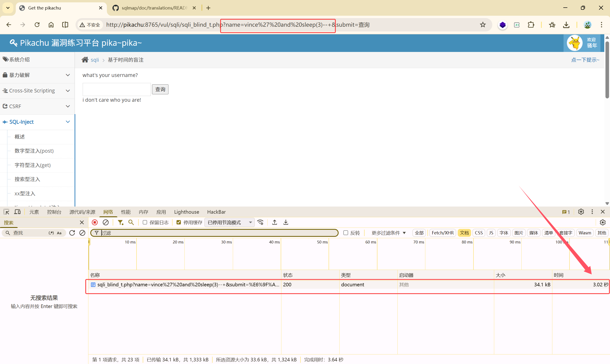Click the username input field
610x364 pixels.
point(117,89)
